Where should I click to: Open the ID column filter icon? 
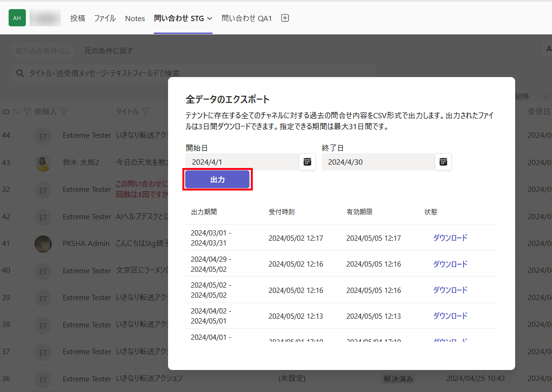27,112
